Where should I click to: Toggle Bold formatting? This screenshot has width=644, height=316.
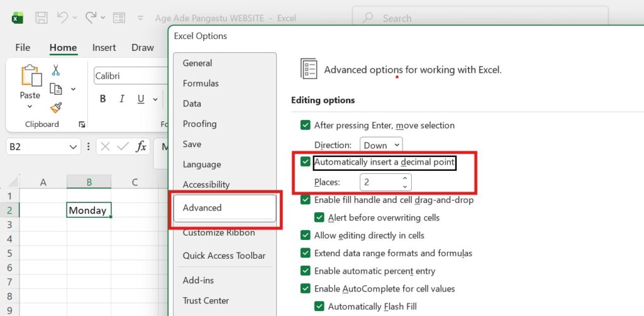pos(103,99)
